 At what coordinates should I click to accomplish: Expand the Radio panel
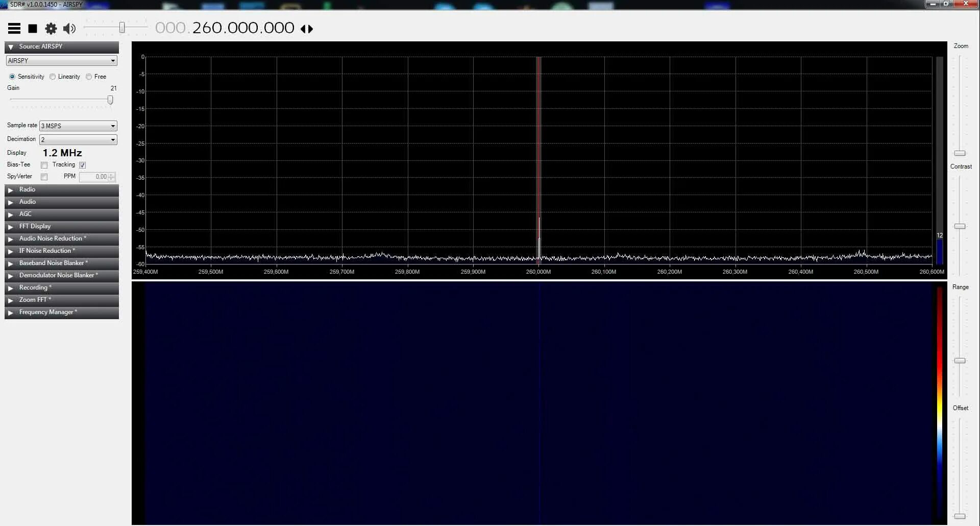[x=62, y=190]
